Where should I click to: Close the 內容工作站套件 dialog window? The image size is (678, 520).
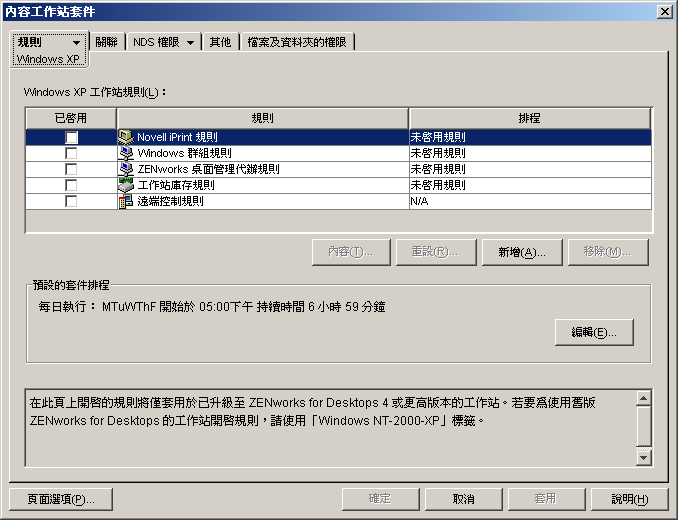pyautogui.click(x=664, y=12)
